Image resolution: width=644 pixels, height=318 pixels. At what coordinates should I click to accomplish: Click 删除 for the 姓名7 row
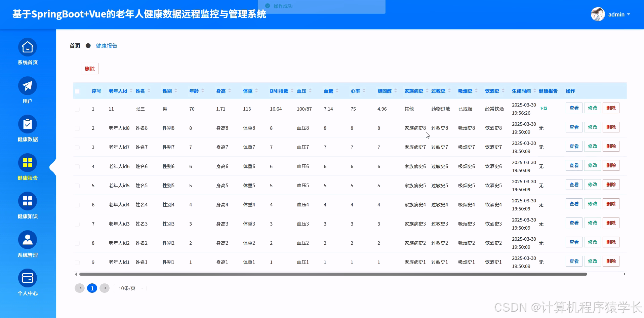pos(611,146)
